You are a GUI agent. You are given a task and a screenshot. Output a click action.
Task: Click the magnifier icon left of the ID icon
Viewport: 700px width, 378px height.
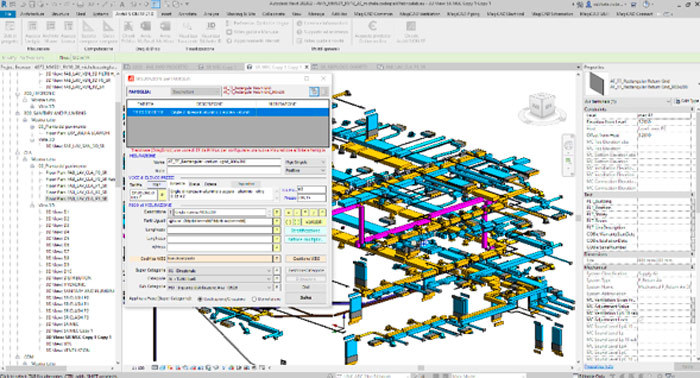click(x=187, y=27)
